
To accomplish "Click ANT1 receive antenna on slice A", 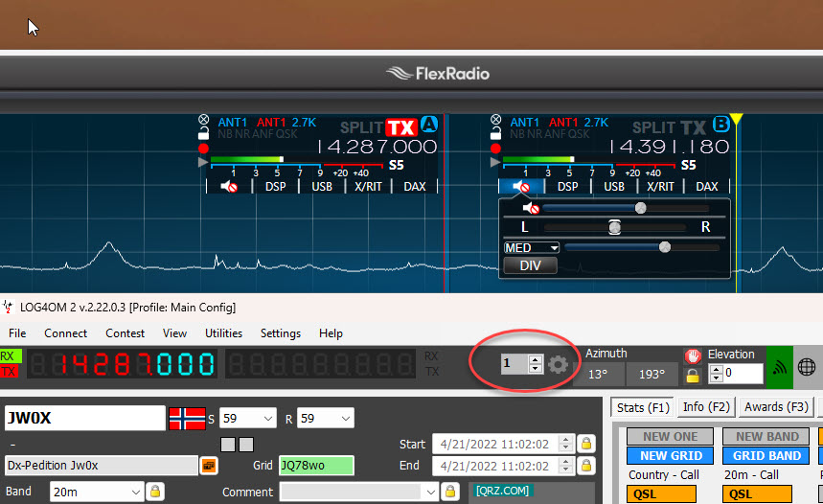I will tap(233, 123).
